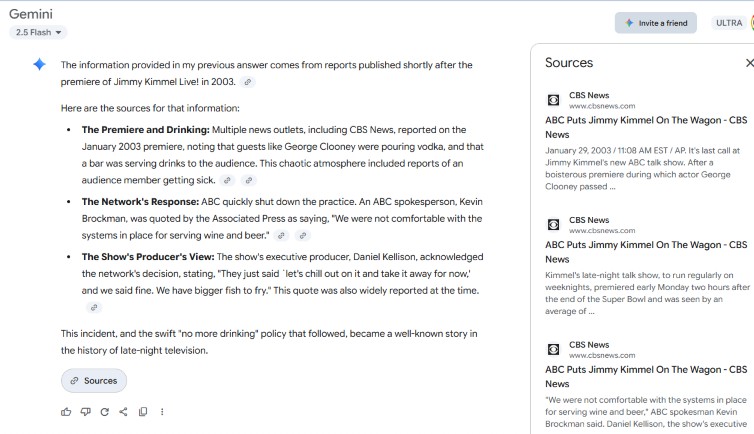The height and width of the screenshot is (434, 754).
Task: Click the thumbs down icon
Action: coord(85,411)
